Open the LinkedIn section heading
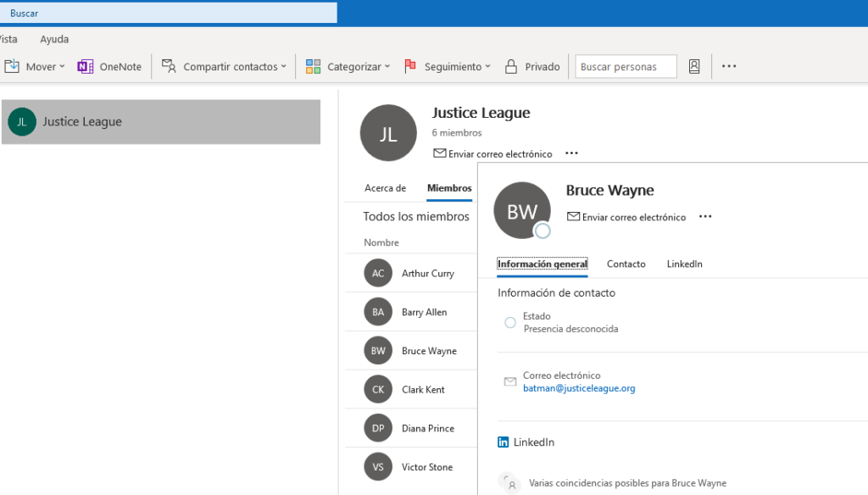Image resolution: width=868 pixels, height=495 pixels. [x=534, y=442]
